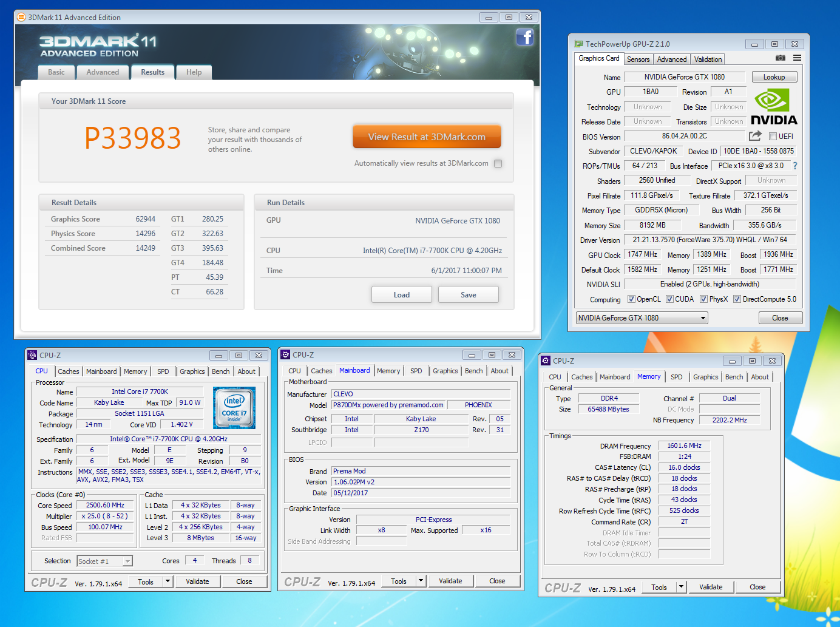The width and height of the screenshot is (840, 627).
Task: Click the BIOS export share icon
Action: point(755,136)
